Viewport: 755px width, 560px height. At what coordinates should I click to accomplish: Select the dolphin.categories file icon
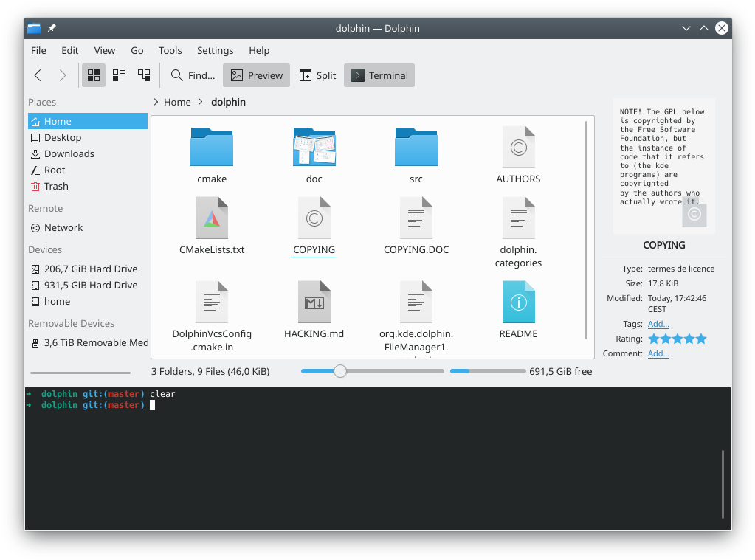click(x=519, y=218)
